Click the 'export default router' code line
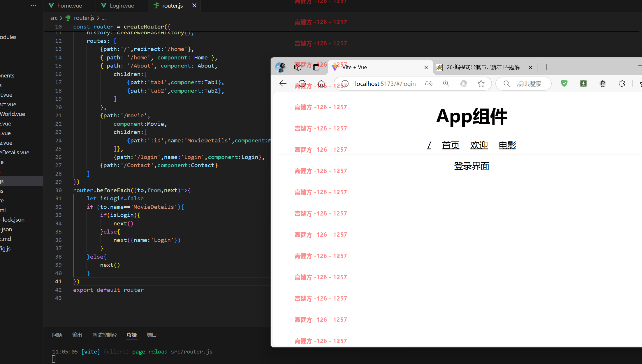Viewport: 642px width, 364px height. tap(108, 290)
